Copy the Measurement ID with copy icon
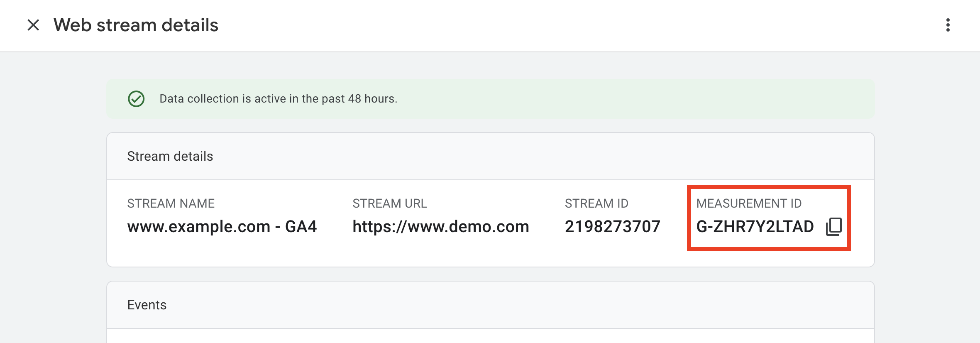 tap(833, 227)
